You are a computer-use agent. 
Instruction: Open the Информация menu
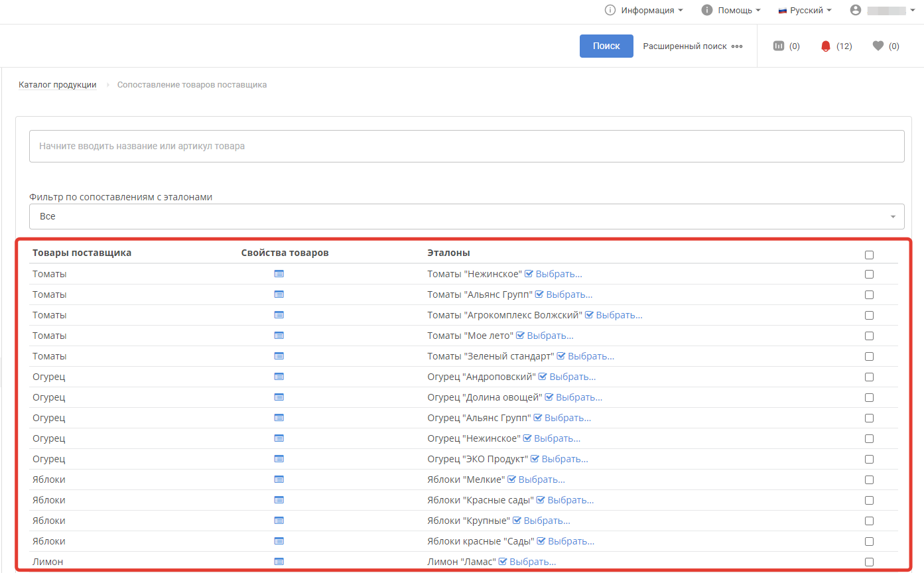643,11
